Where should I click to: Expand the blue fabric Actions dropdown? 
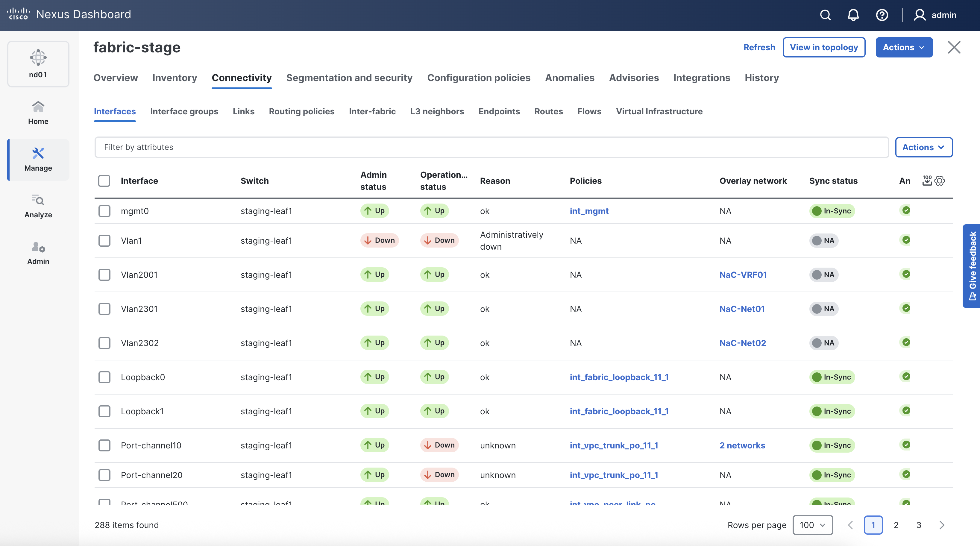[904, 47]
